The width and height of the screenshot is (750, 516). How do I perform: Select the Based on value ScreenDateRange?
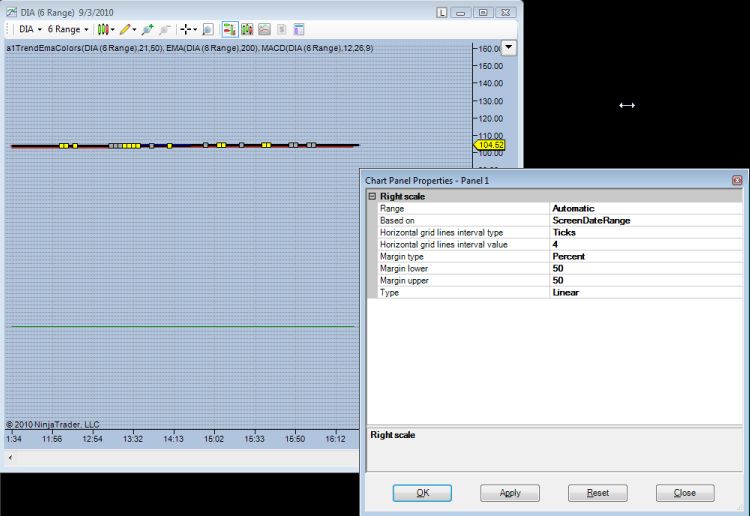coord(646,220)
